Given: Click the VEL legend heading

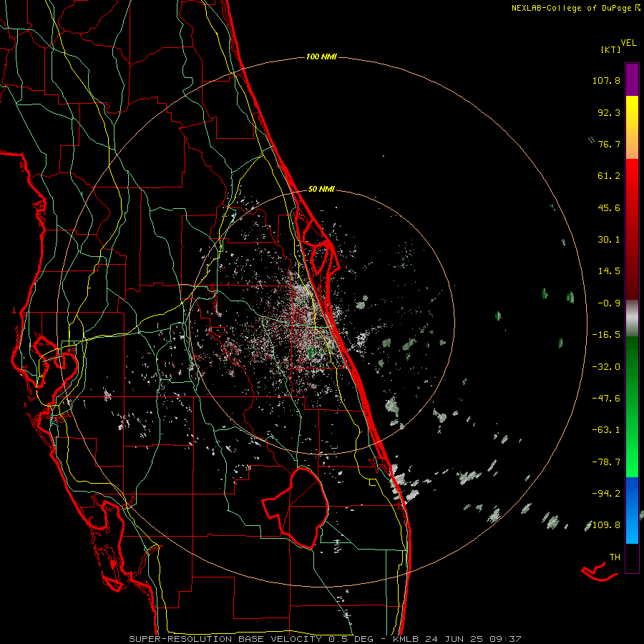Looking at the screenshot, I should [628, 43].
